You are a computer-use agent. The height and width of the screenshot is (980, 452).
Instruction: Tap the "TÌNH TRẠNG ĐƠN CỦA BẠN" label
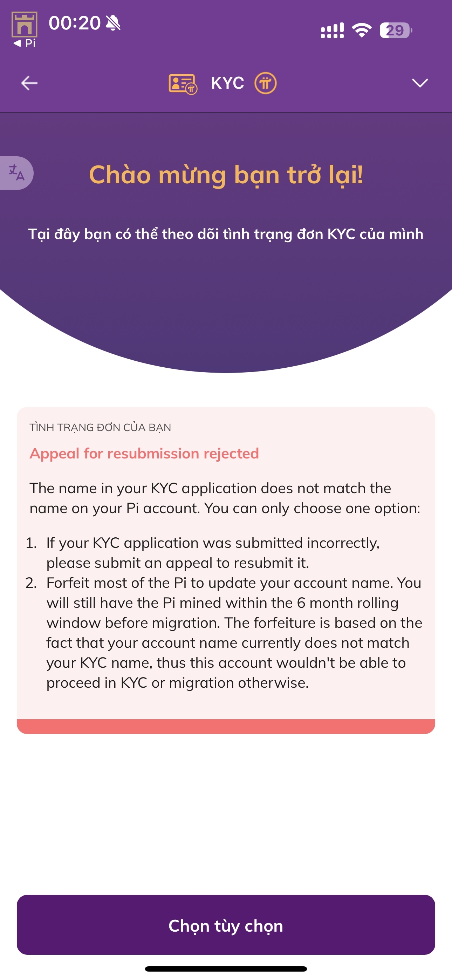point(101,427)
